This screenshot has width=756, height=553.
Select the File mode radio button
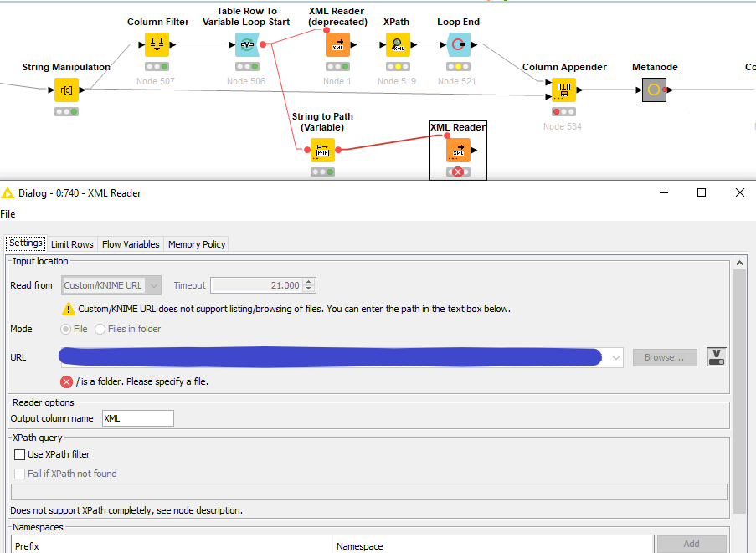point(65,329)
